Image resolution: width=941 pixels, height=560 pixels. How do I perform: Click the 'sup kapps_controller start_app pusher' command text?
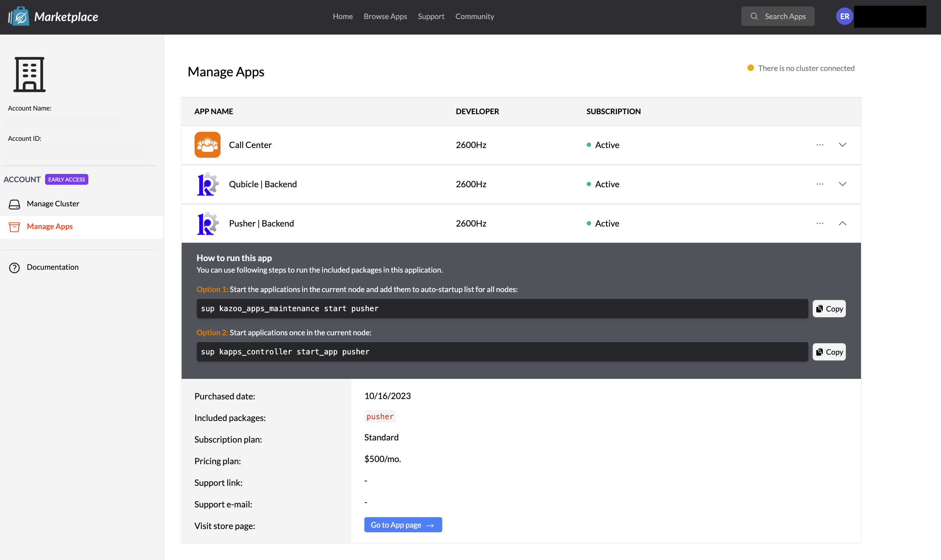click(x=285, y=351)
